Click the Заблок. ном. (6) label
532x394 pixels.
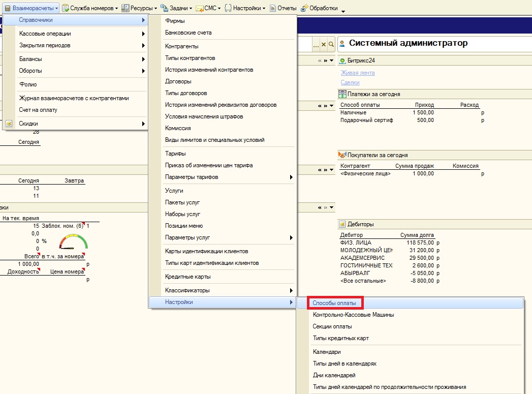[62, 226]
